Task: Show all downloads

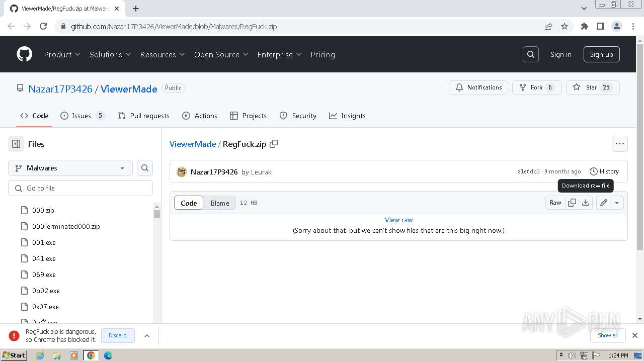Action: [x=608, y=335]
